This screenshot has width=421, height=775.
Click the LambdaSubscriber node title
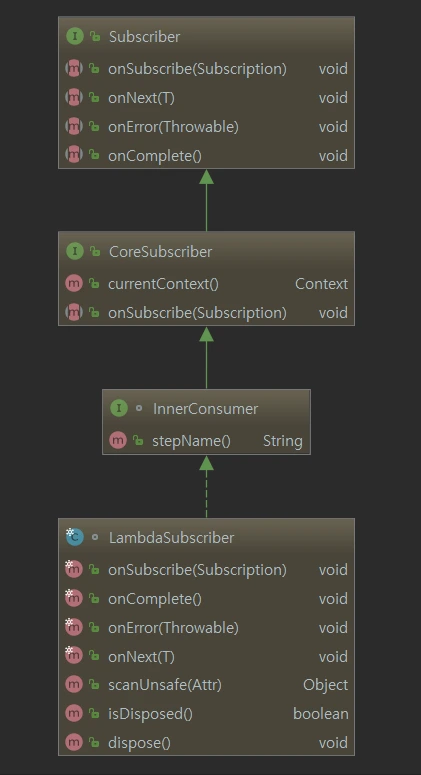(171, 537)
